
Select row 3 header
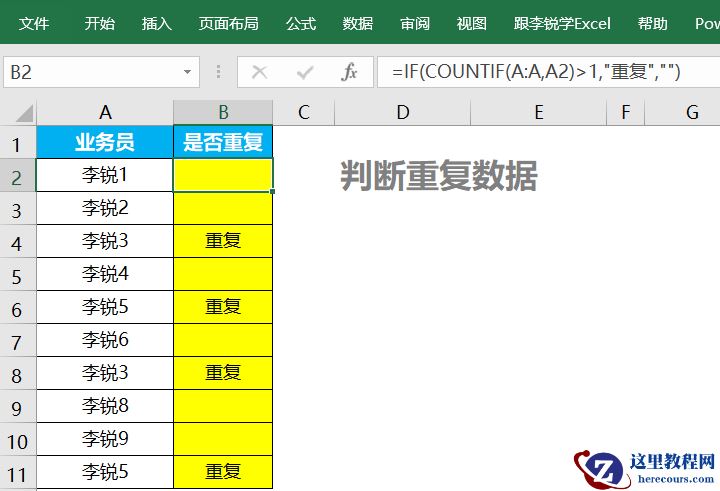(x=17, y=209)
